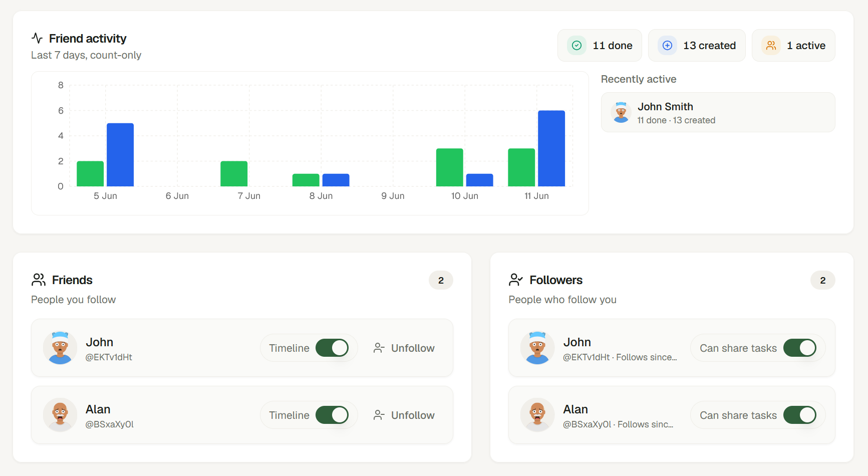Open the John Smith recently active card
Viewport: 868px width, 476px height.
point(718,112)
